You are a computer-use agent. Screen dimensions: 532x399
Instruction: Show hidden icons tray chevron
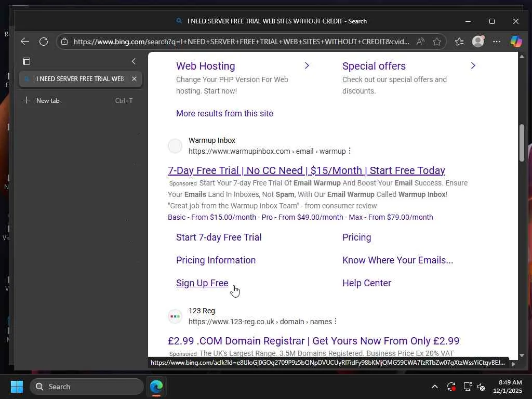coord(435,387)
